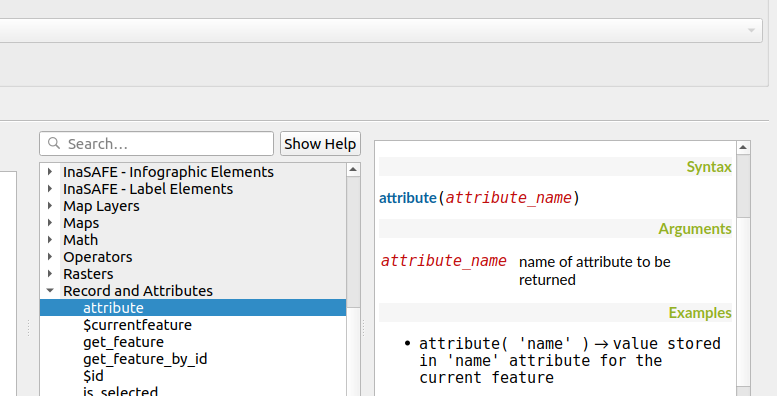
Task: Click inside the Search input field
Action: point(157,144)
